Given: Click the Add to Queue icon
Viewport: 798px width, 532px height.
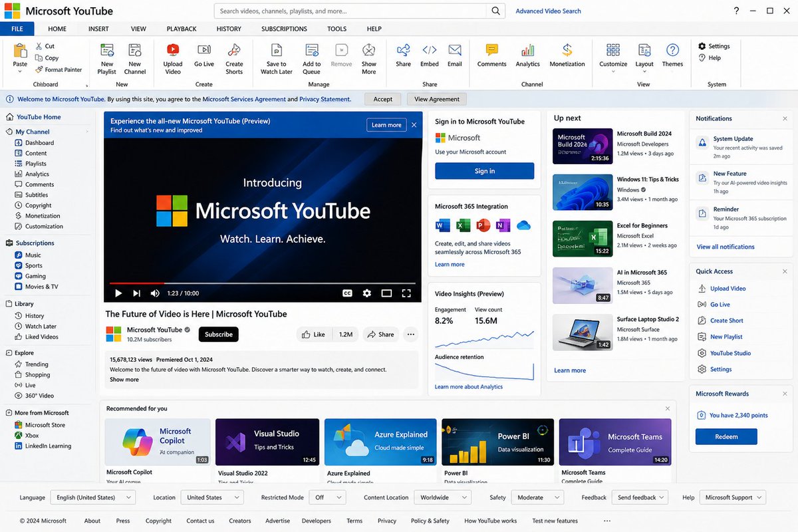Looking at the screenshot, I should (x=312, y=50).
